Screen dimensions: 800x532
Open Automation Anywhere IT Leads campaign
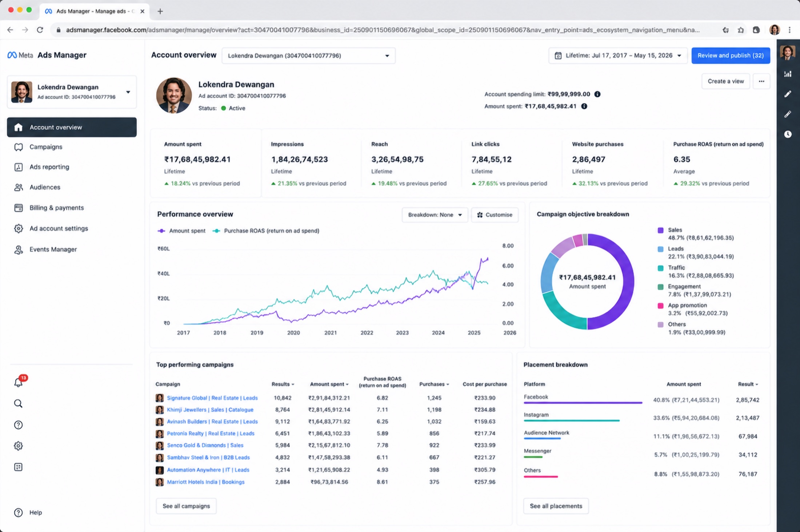coord(208,470)
